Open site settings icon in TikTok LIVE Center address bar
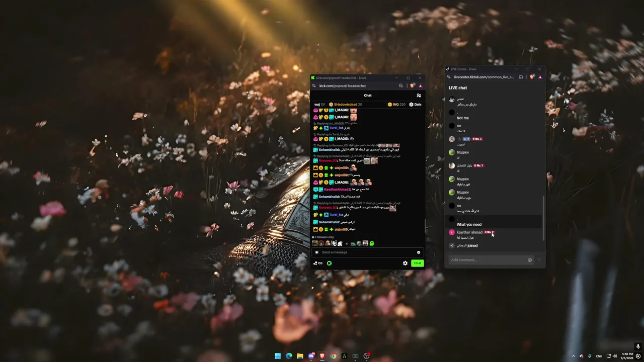 449,77
